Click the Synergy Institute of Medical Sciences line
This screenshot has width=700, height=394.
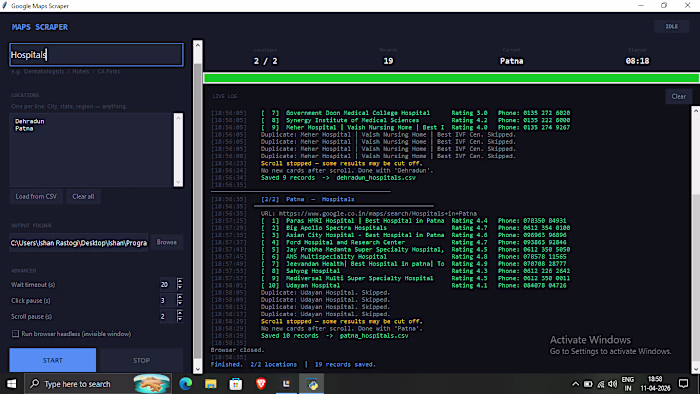click(x=415, y=120)
